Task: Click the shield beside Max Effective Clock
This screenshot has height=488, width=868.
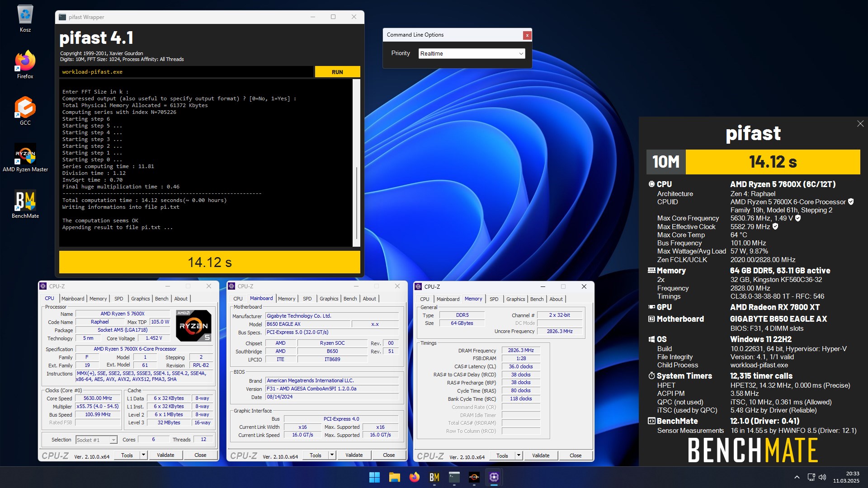Action: coord(775,226)
